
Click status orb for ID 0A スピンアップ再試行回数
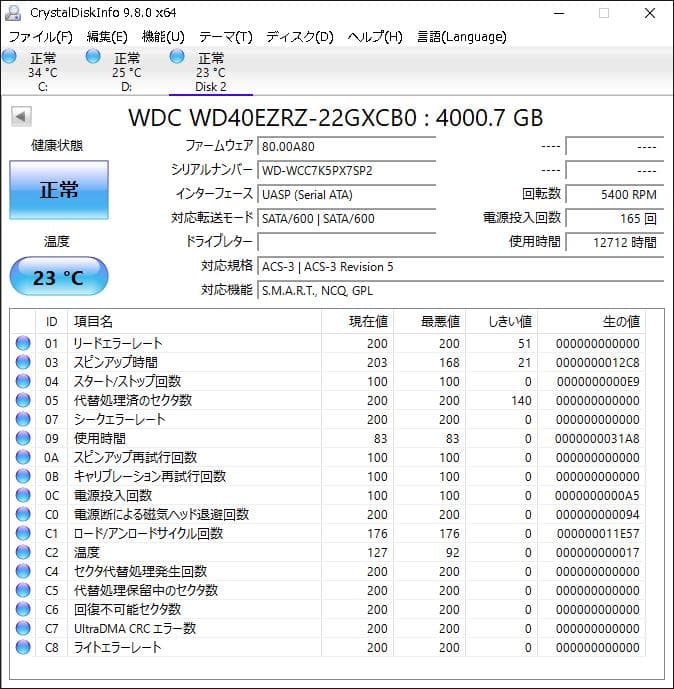tap(23, 457)
